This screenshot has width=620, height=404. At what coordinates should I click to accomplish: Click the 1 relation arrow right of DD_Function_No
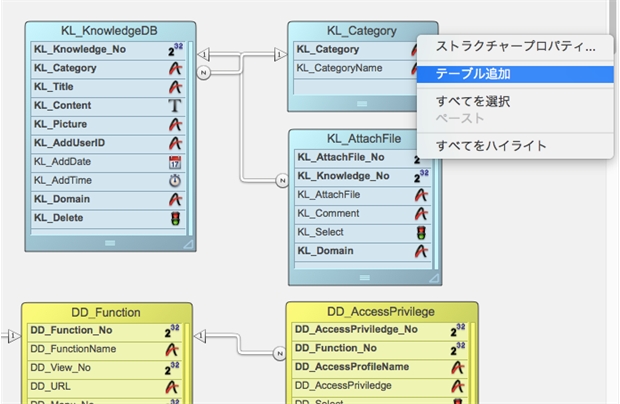pyautogui.click(x=200, y=336)
